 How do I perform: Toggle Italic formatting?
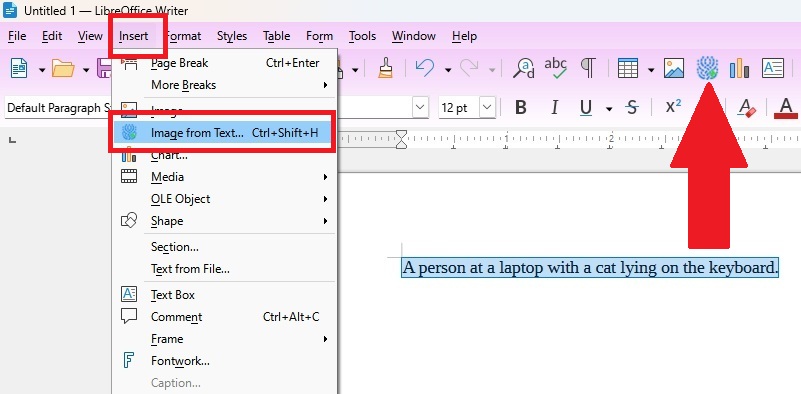point(554,108)
